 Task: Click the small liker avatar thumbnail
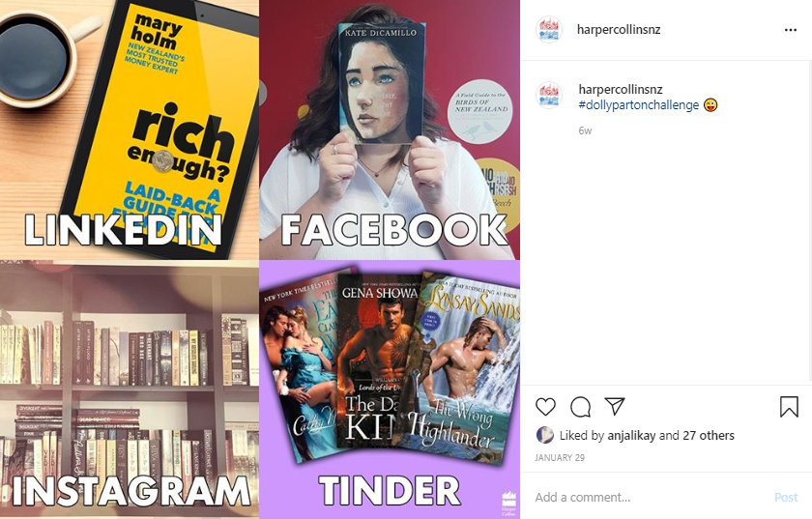545,435
